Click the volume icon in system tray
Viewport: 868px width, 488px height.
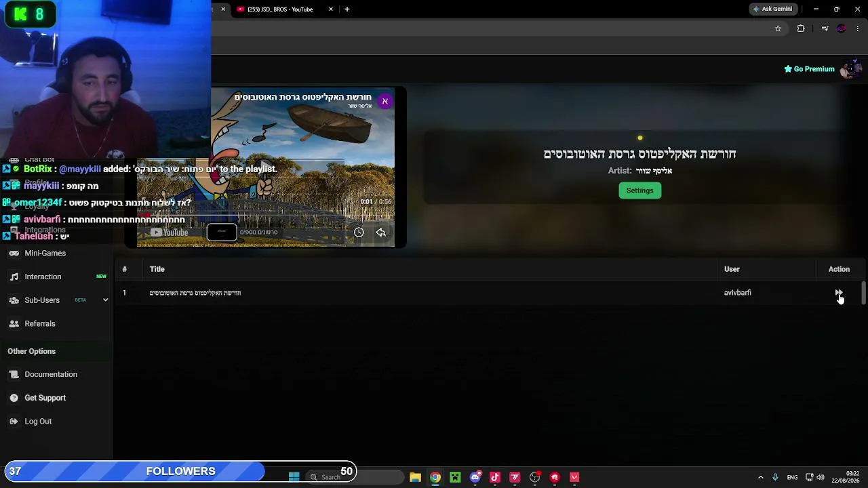tap(821, 477)
